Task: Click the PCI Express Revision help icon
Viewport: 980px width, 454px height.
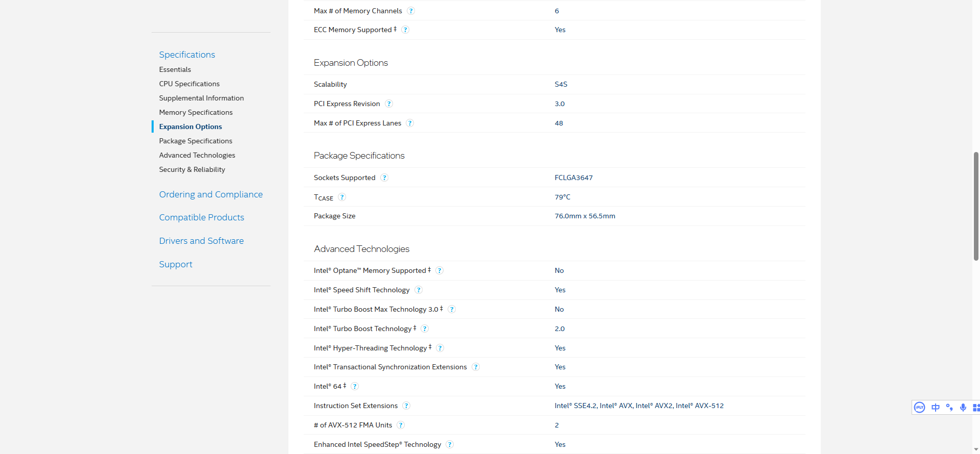Action: [x=389, y=104]
